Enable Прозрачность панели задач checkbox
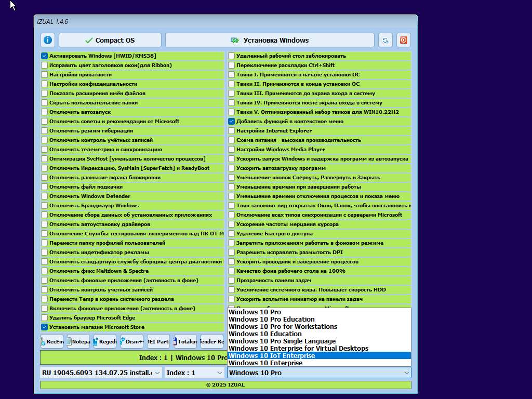 pyautogui.click(x=231, y=280)
